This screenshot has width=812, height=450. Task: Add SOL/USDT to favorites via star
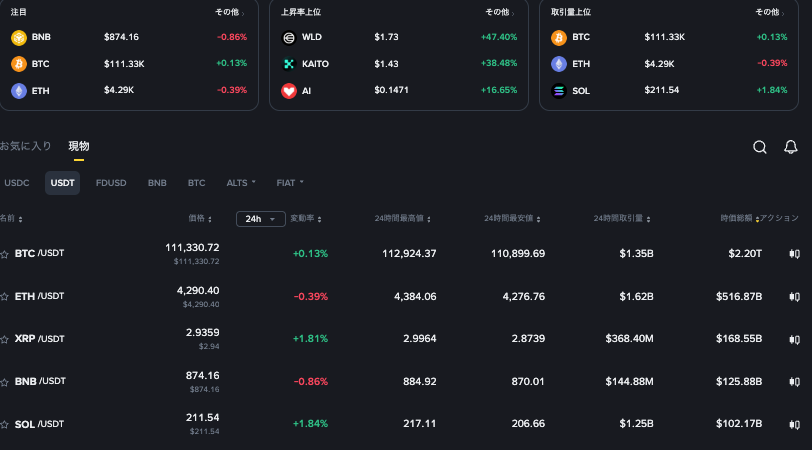point(5,424)
